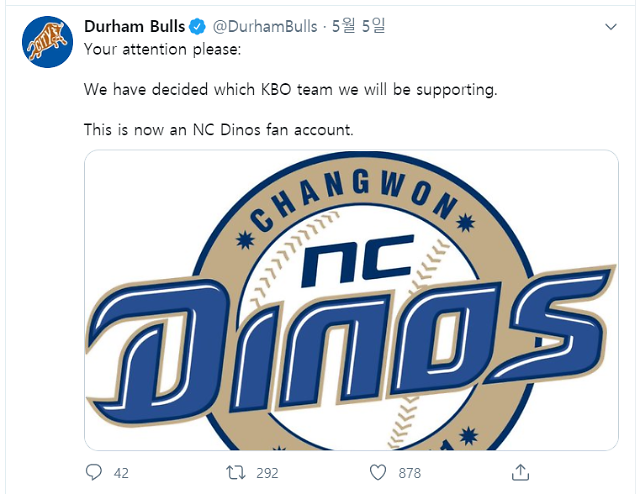640x494 pixels.
Task: Click the blue verified badge
Action: (x=198, y=27)
